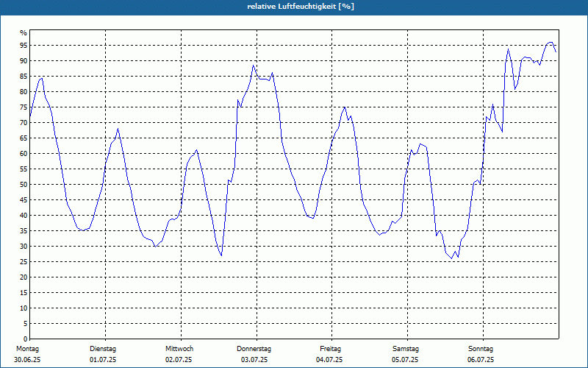Select the 45 y-axis value
Image resolution: width=588 pixels, height=368 pixels.
(x=24, y=200)
